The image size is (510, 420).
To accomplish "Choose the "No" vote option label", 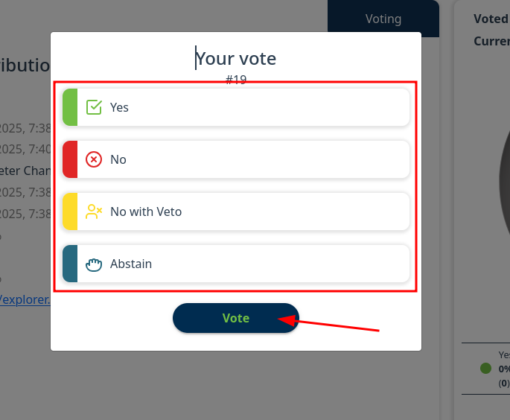I will [118, 159].
